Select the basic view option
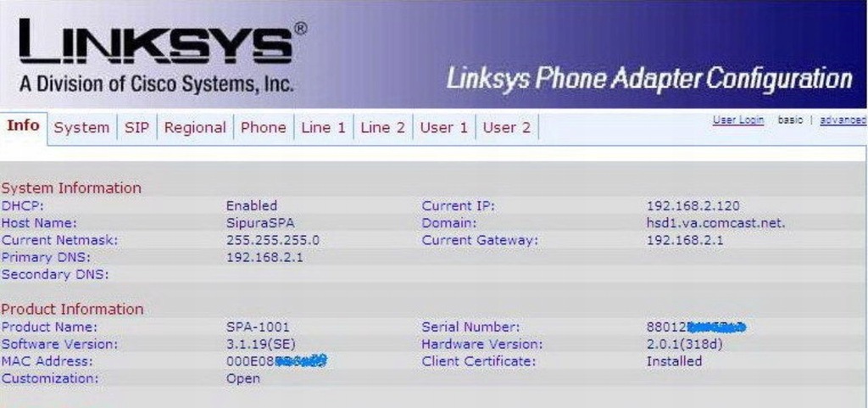 coord(790,120)
